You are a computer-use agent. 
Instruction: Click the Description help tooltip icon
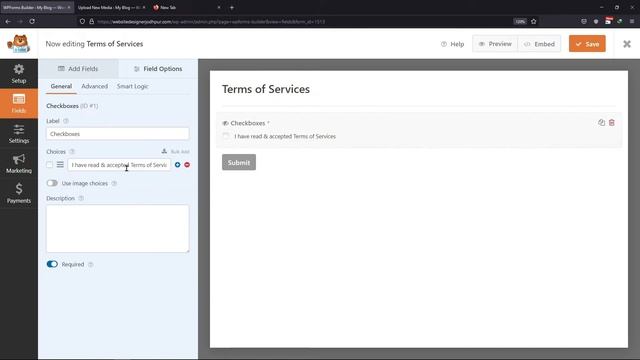click(81, 198)
